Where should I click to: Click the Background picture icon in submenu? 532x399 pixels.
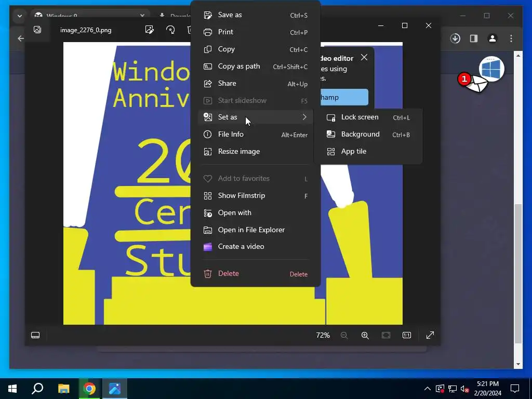(331, 135)
